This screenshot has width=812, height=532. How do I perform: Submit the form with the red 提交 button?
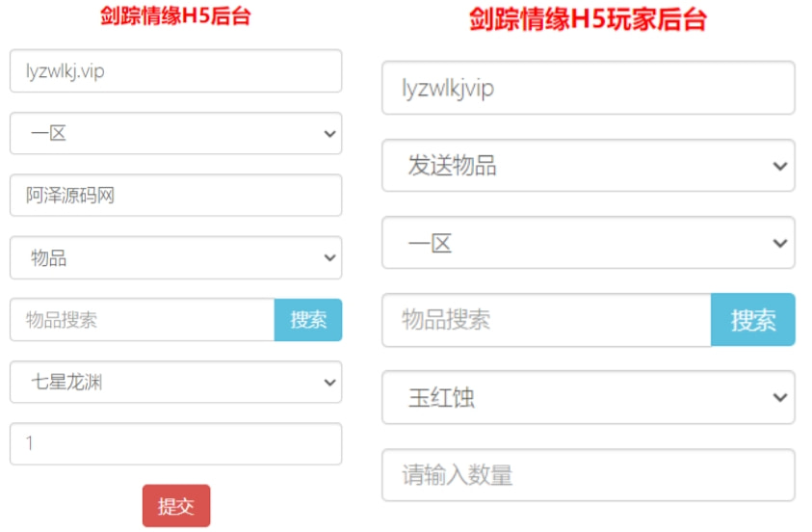click(x=175, y=506)
